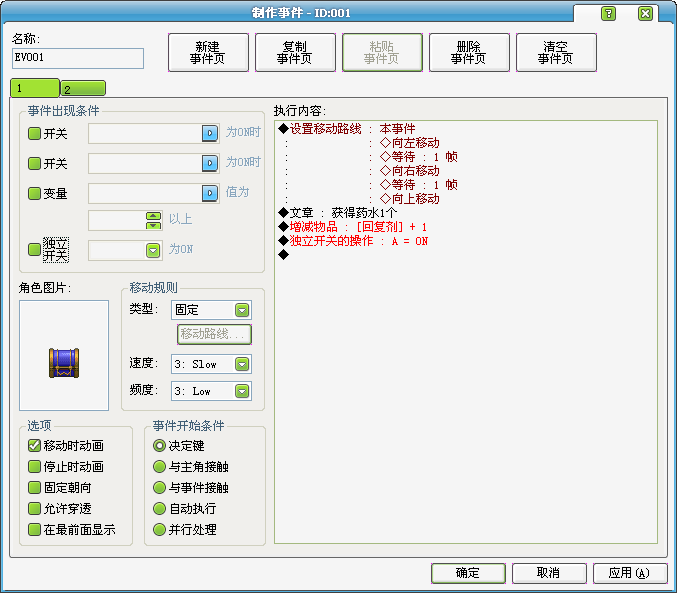Enable the 变量 condition checkbox
The height and width of the screenshot is (593, 677).
[34, 193]
